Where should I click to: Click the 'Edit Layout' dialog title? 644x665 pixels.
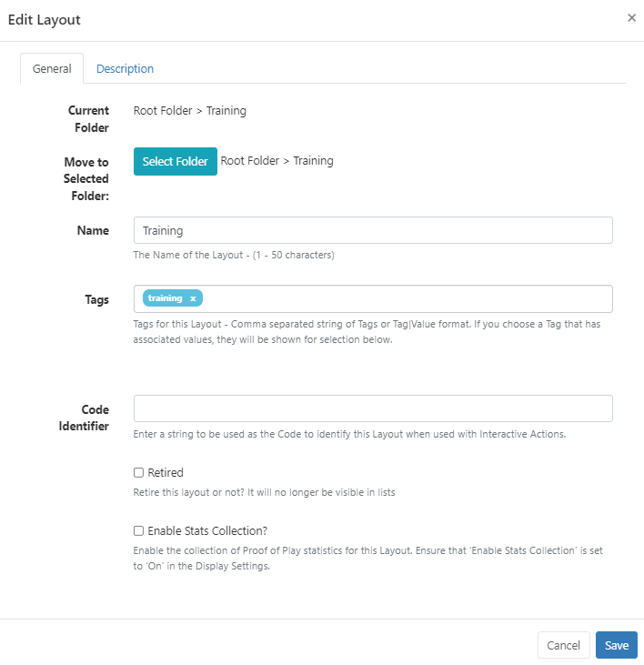point(45,19)
